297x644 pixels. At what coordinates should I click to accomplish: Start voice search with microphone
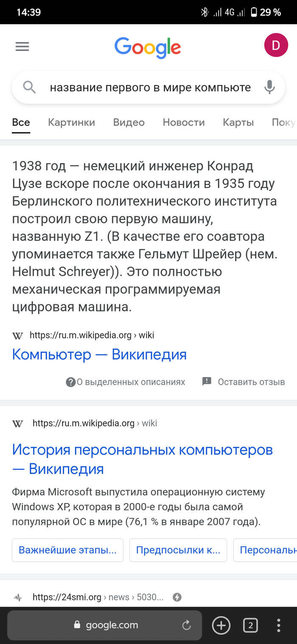point(269,87)
